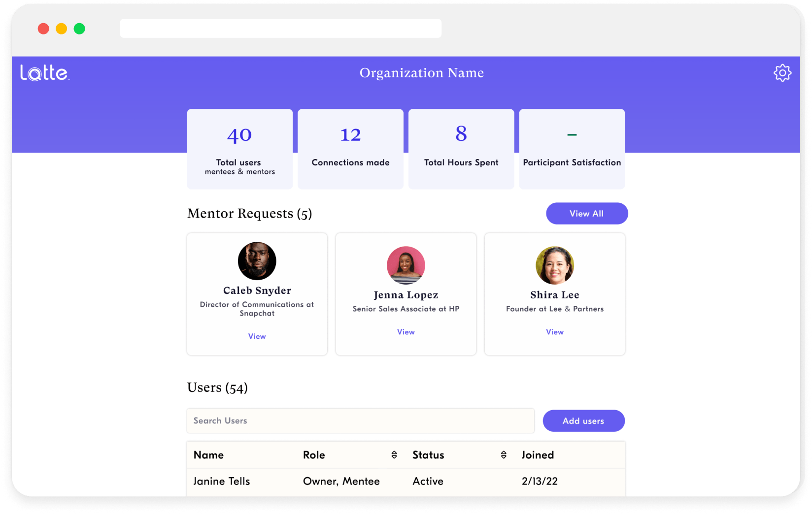The width and height of the screenshot is (812, 514).
Task: Click the browser address bar
Action: tap(280, 29)
